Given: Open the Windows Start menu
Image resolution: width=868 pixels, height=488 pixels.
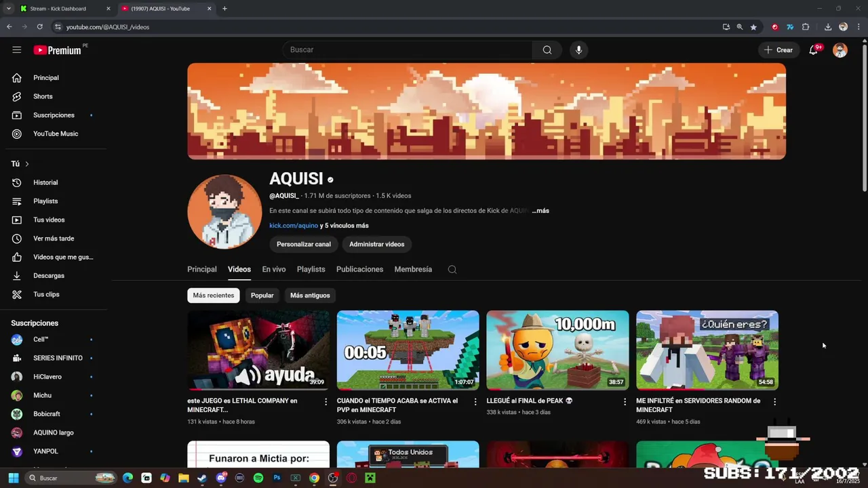Looking at the screenshot, I should click(x=14, y=478).
